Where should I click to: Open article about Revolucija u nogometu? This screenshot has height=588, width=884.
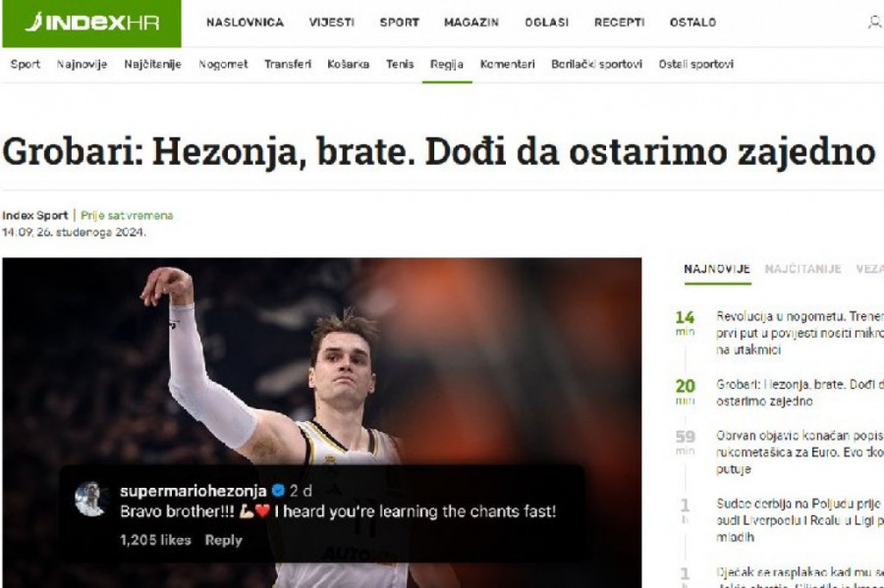tap(800, 333)
